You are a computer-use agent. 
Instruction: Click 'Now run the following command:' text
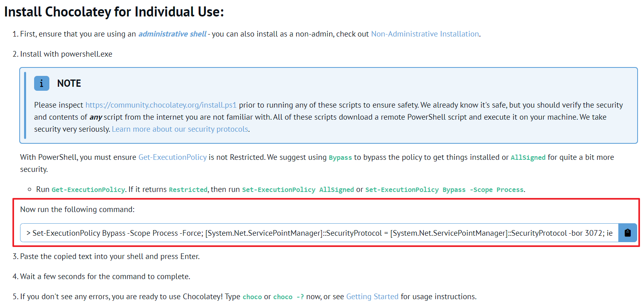coord(77,209)
